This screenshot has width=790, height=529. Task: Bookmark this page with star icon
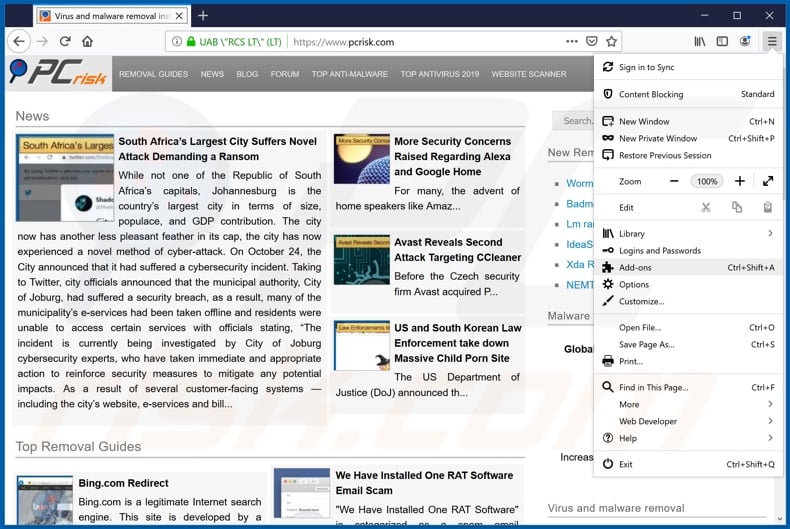(x=612, y=42)
